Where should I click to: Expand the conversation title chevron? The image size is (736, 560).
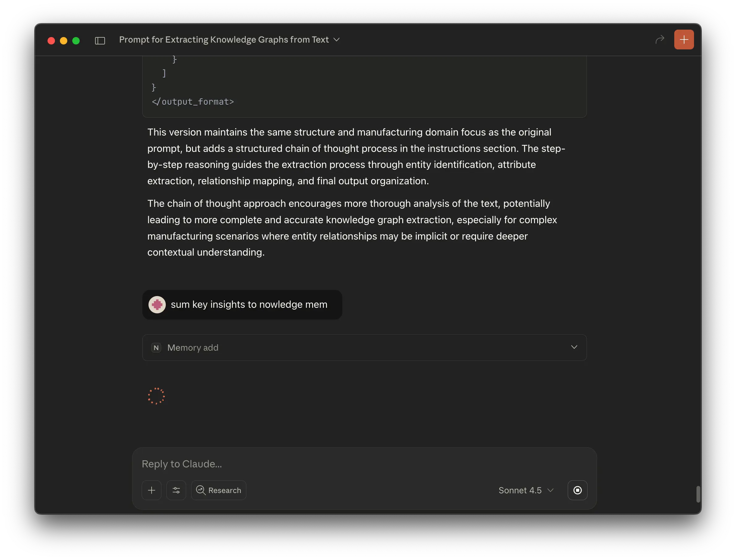point(337,40)
